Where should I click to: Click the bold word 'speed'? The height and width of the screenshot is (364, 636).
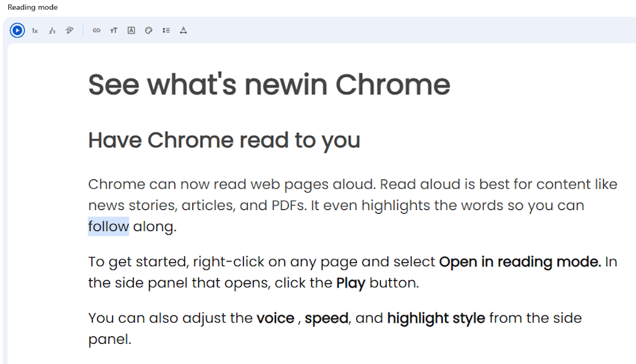(326, 318)
